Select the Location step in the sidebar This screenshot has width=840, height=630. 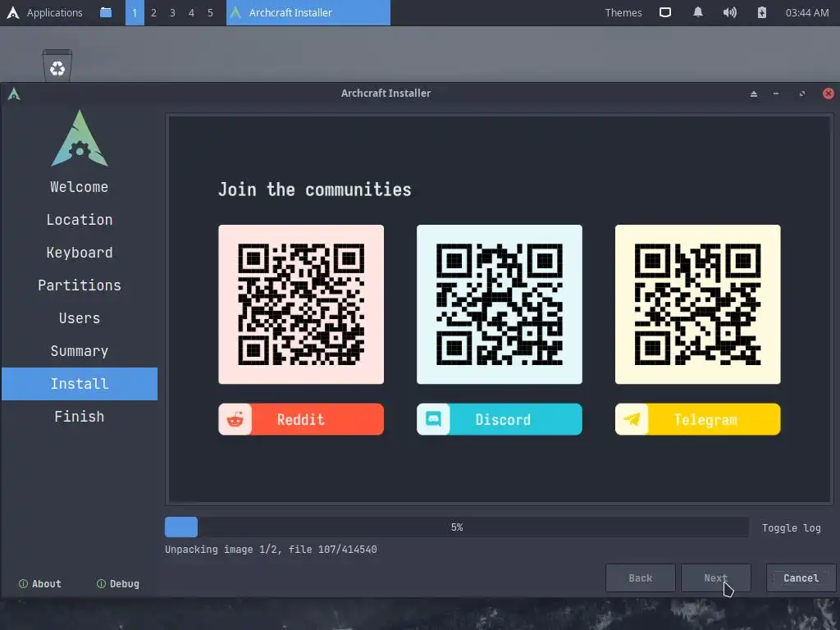point(80,220)
